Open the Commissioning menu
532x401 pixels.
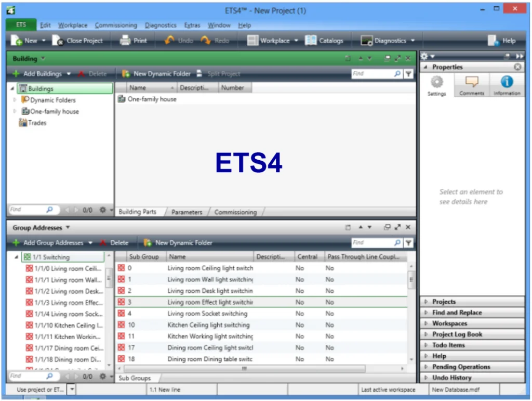(x=116, y=25)
